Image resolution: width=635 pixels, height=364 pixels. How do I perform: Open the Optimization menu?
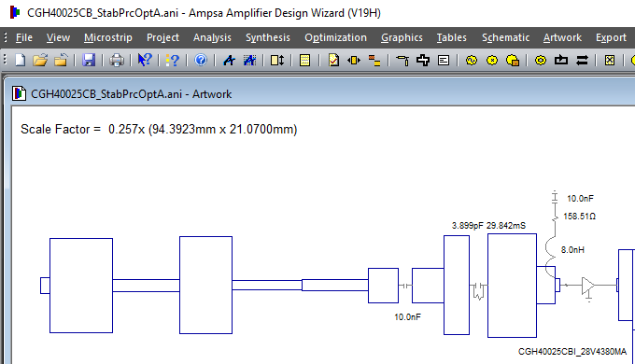click(335, 37)
